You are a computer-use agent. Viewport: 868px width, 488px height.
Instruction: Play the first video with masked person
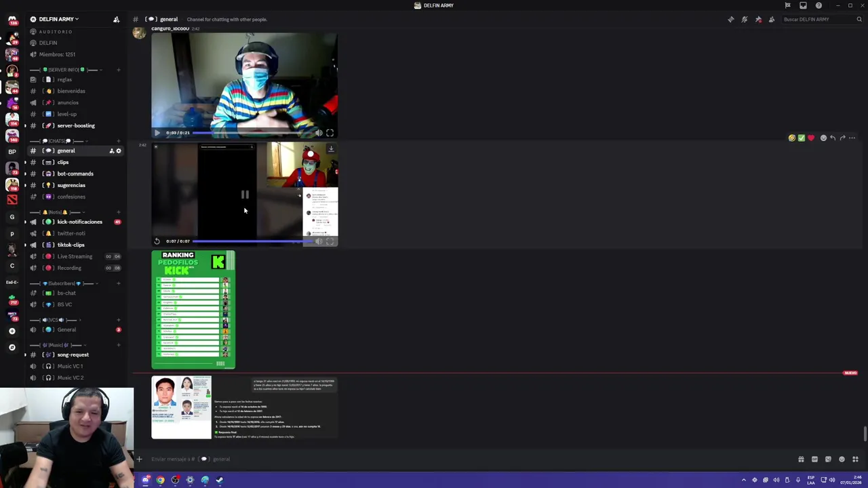(157, 133)
